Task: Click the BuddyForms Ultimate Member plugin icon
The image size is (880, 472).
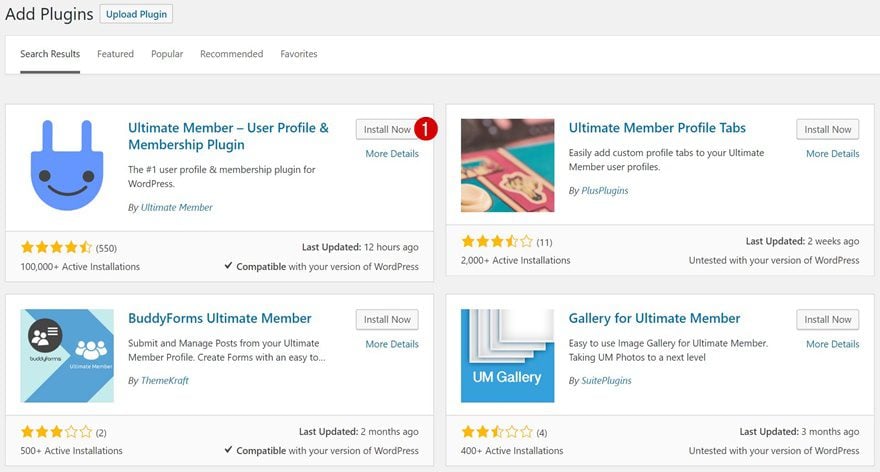Action: (x=67, y=355)
